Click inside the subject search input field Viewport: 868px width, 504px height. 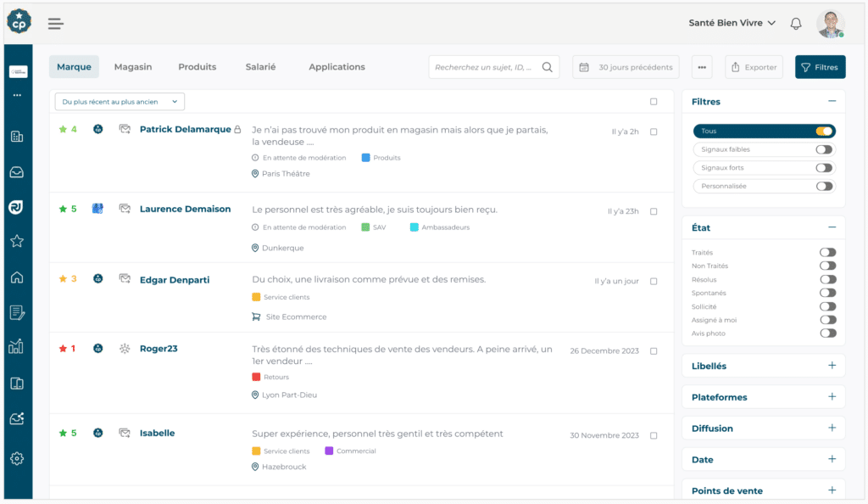pyautogui.click(x=483, y=66)
